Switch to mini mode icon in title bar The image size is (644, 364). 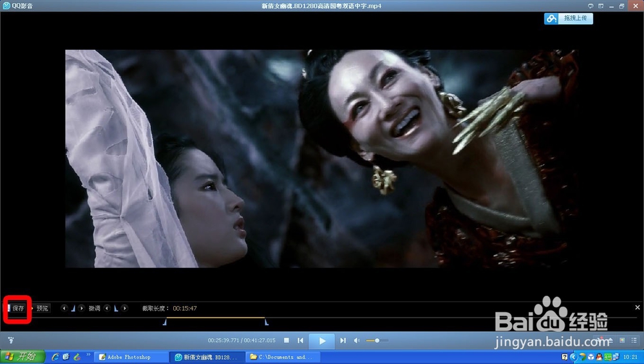coord(601,6)
